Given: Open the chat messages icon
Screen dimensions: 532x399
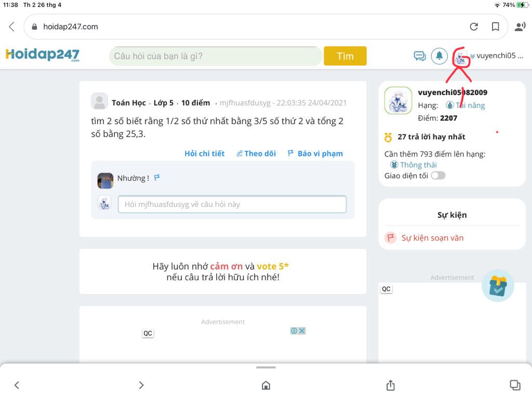Looking at the screenshot, I should pos(420,56).
